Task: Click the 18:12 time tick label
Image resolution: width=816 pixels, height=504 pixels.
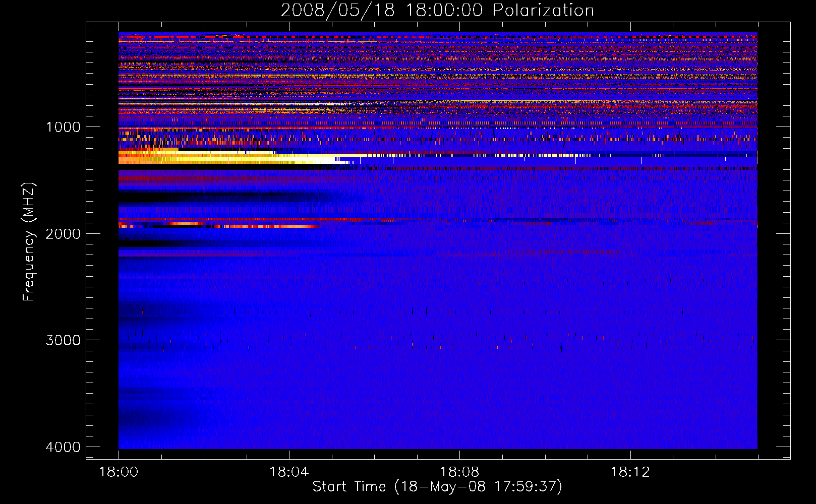Action: pos(630,472)
